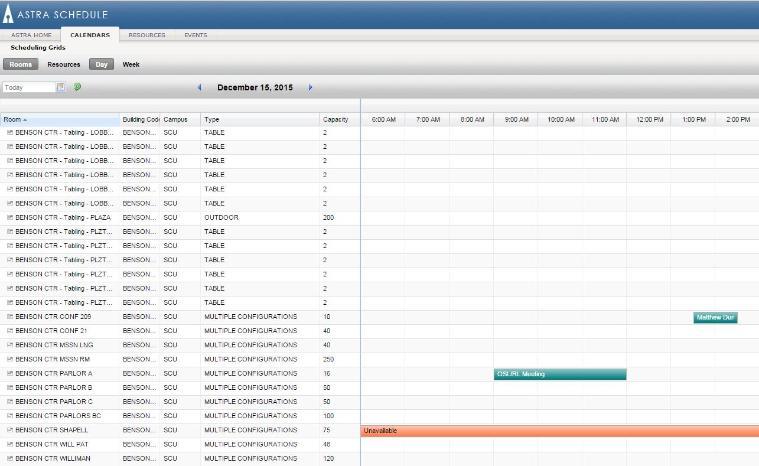Open the Events tab
This screenshot has height=466, width=759.
tap(196, 35)
